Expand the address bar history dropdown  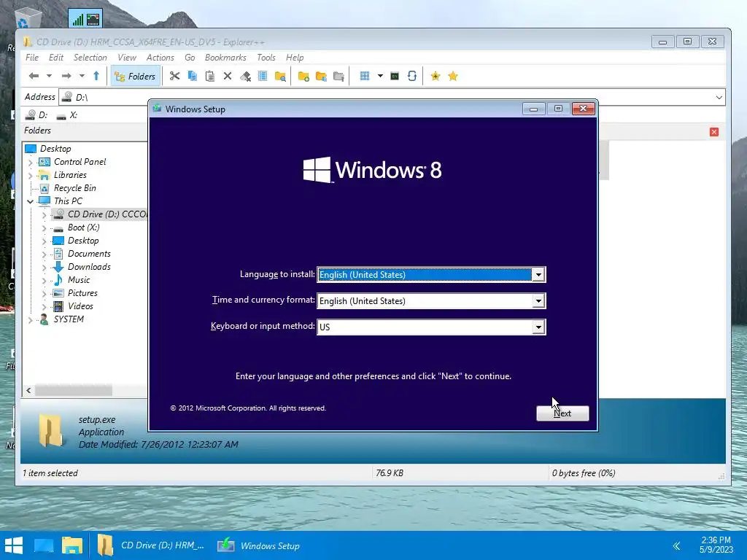(719, 97)
